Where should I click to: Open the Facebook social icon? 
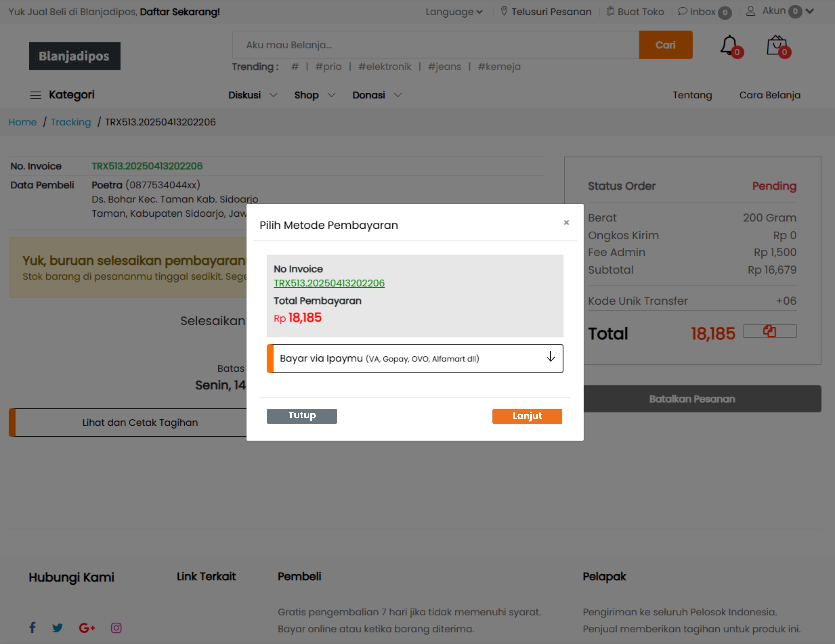pyautogui.click(x=32, y=628)
